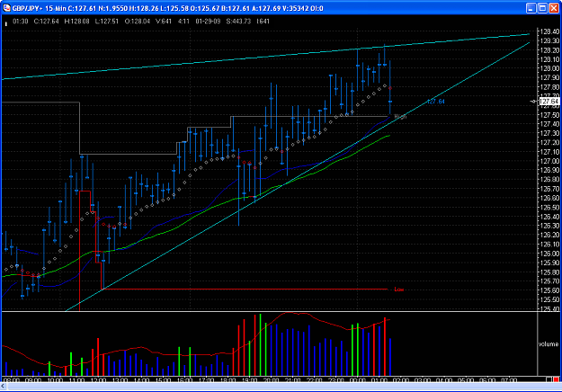
Task: Click the 126.00 price scale label
Action: click(549, 254)
